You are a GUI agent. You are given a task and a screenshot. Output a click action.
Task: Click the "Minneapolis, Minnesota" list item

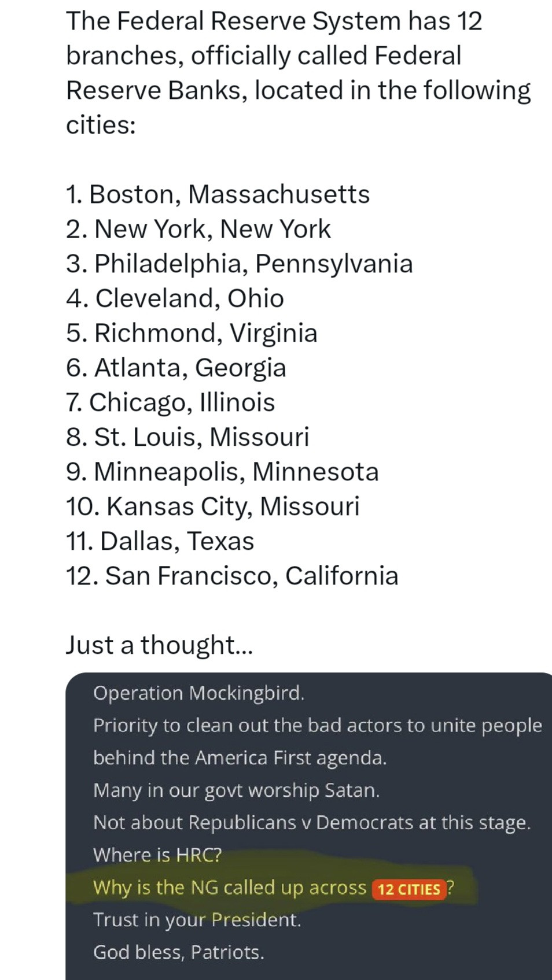pyautogui.click(x=222, y=472)
